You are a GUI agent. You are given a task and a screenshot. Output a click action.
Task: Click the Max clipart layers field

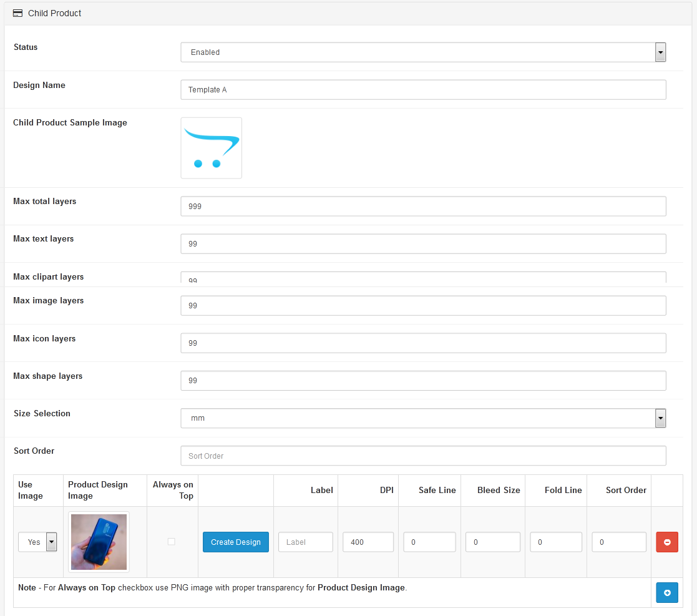pos(423,277)
